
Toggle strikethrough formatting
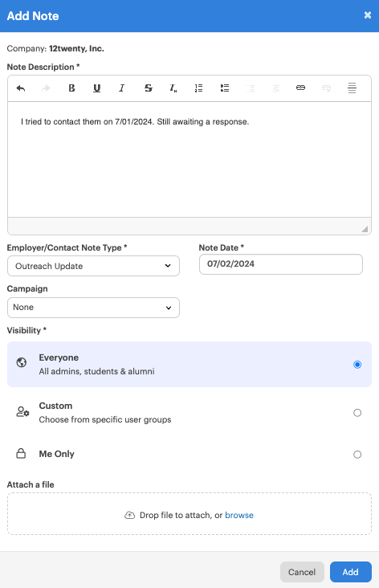click(148, 88)
